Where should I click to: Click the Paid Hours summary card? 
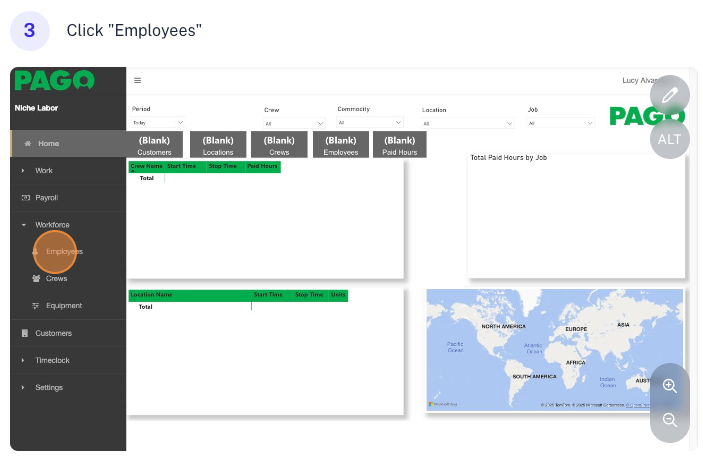click(x=400, y=146)
